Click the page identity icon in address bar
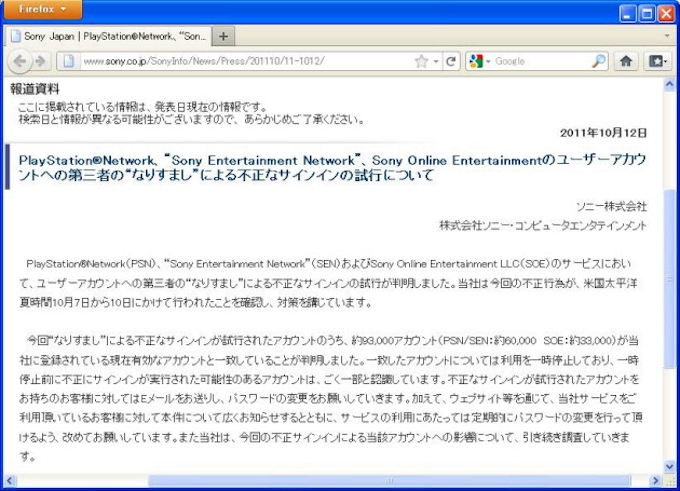680x491 pixels. 69,61
